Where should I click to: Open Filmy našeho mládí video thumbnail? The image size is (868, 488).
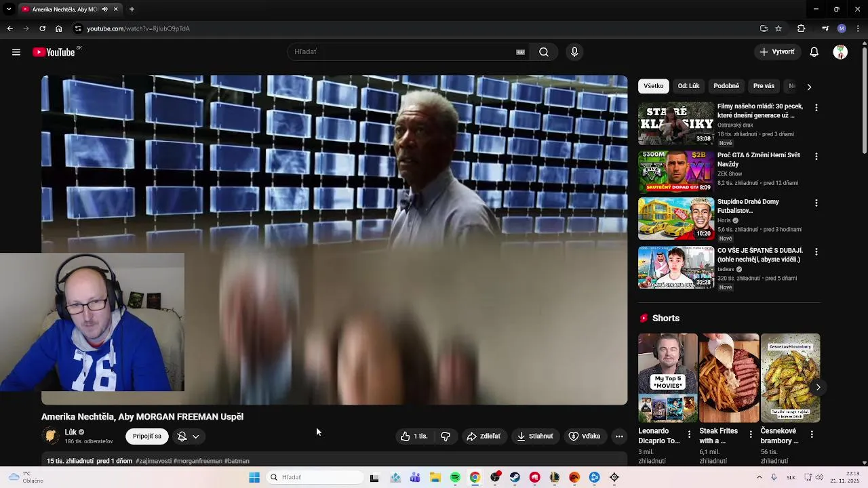pyautogui.click(x=676, y=123)
